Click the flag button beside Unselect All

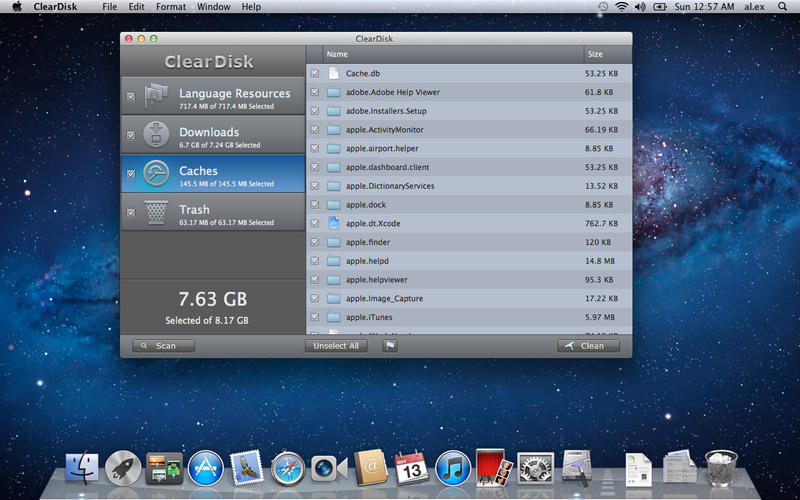pos(390,346)
